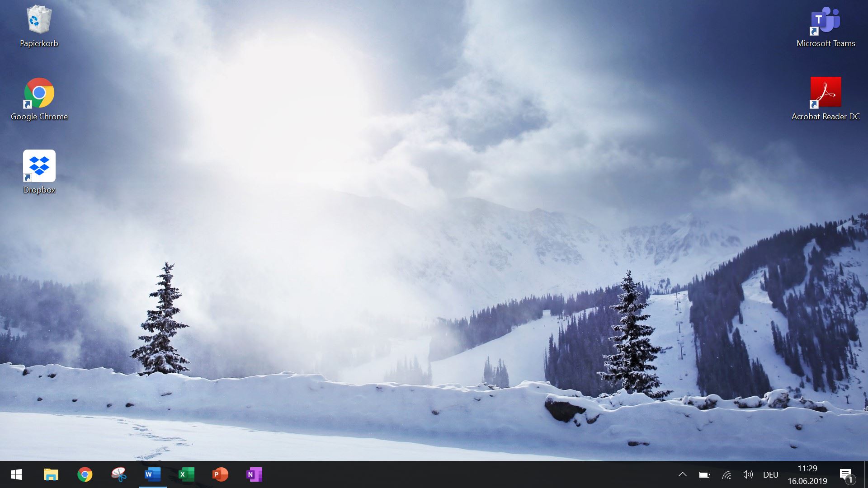This screenshot has height=488, width=868.
Task: Open the Wi-Fi network flyout
Action: pos(726,474)
